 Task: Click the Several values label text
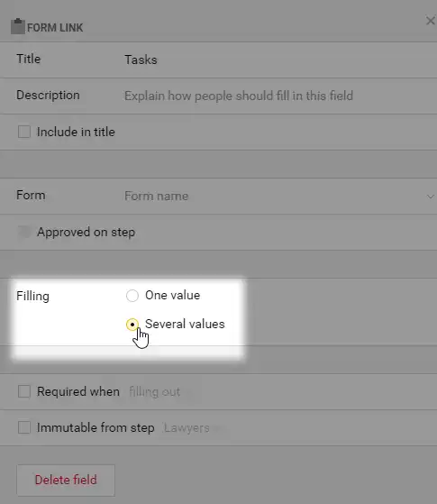[185, 324]
